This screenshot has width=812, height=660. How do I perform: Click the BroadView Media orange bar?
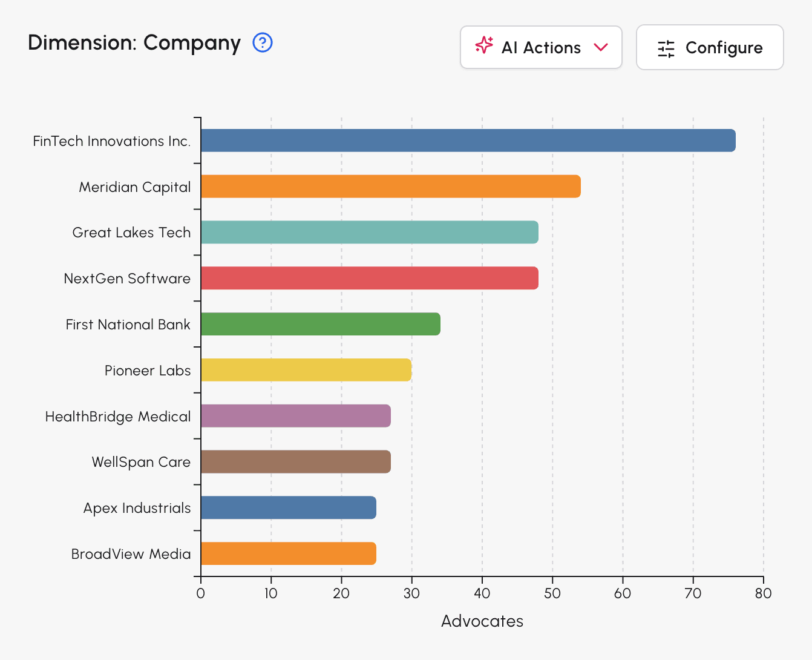coord(289,553)
